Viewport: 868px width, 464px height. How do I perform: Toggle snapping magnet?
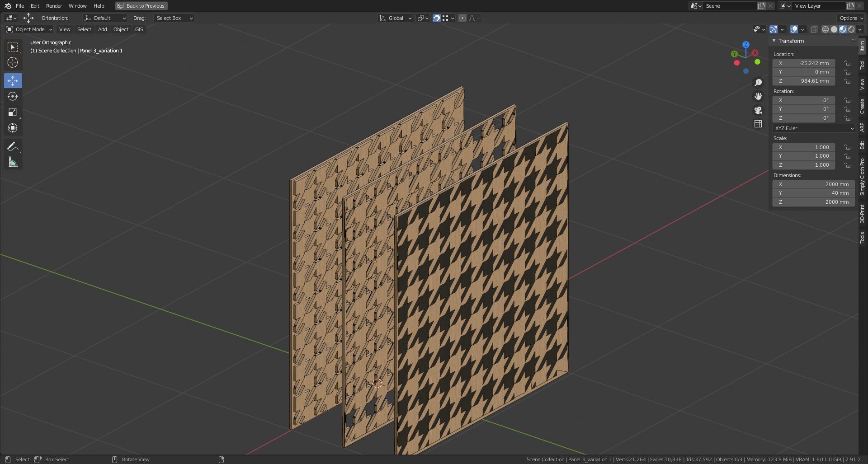(x=436, y=18)
